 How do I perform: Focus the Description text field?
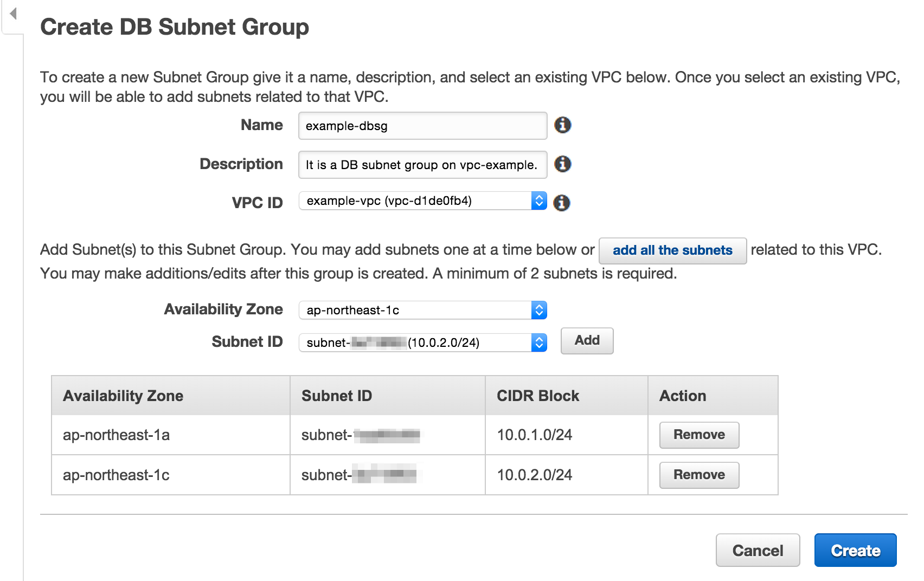tap(422, 165)
